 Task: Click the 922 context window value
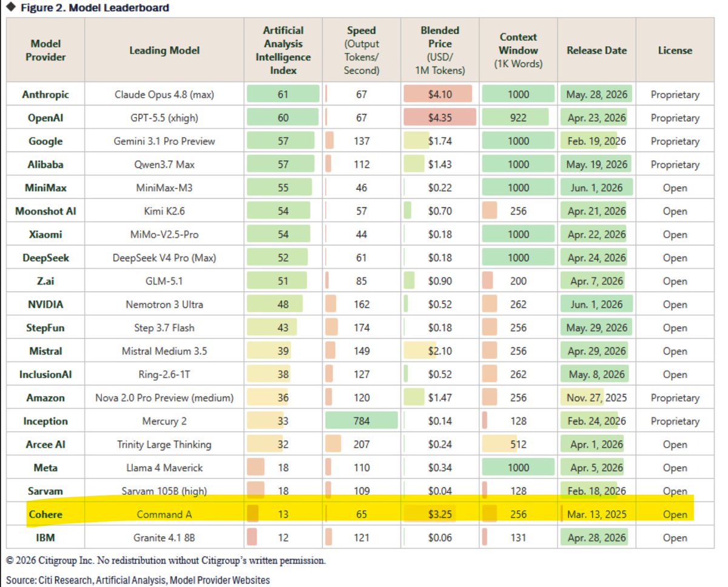(518, 118)
